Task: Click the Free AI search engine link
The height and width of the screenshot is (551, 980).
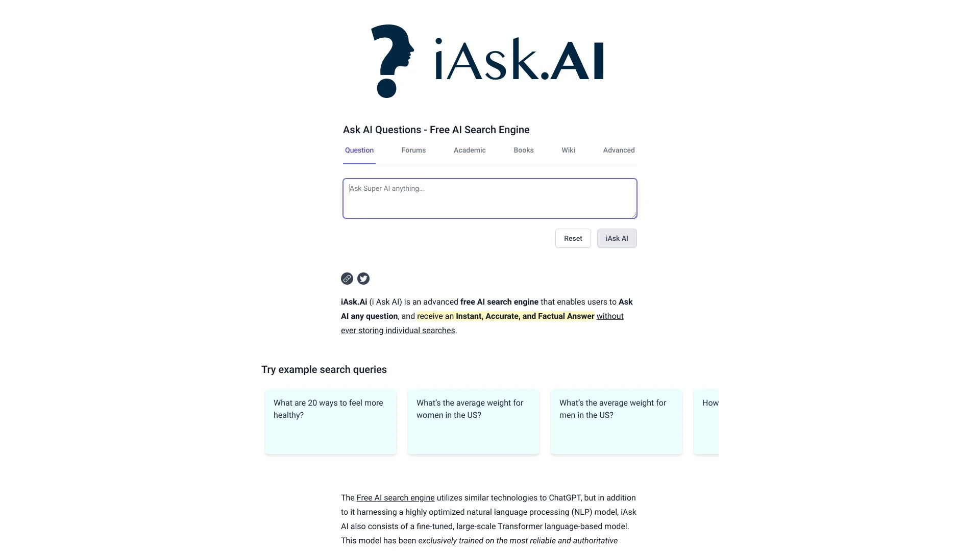Action: pos(395,498)
